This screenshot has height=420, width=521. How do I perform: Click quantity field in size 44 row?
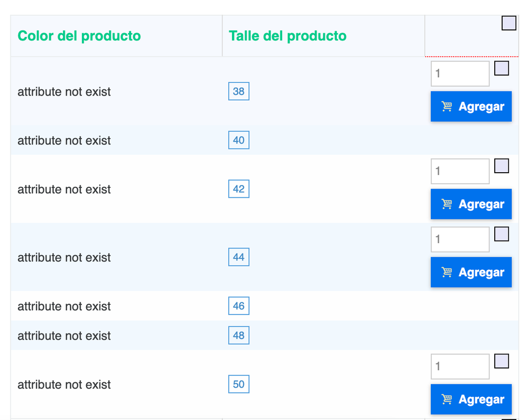pyautogui.click(x=460, y=240)
